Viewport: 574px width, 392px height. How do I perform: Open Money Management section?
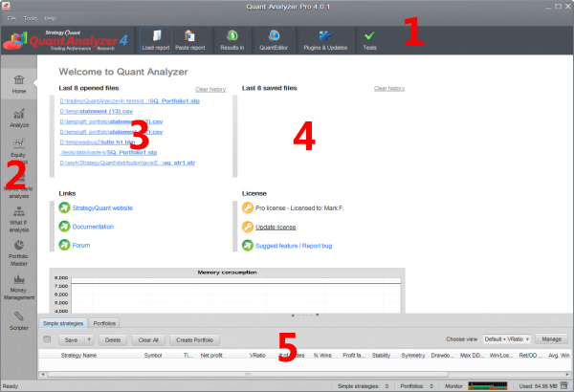(x=19, y=288)
